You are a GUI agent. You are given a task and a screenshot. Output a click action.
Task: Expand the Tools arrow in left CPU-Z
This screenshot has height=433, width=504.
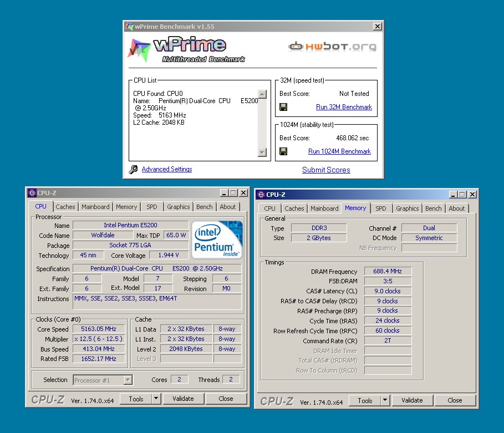pyautogui.click(x=156, y=399)
